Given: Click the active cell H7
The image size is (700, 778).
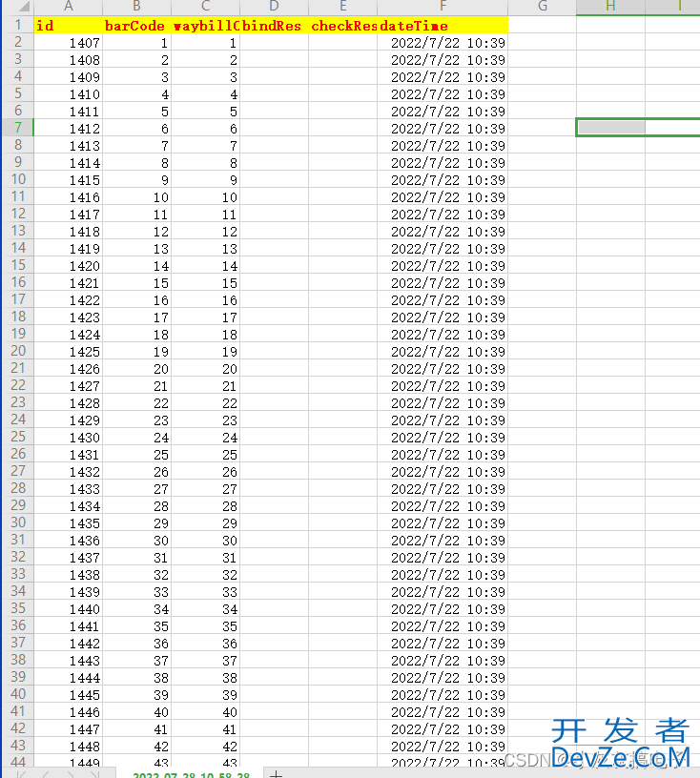Looking at the screenshot, I should [x=610, y=128].
